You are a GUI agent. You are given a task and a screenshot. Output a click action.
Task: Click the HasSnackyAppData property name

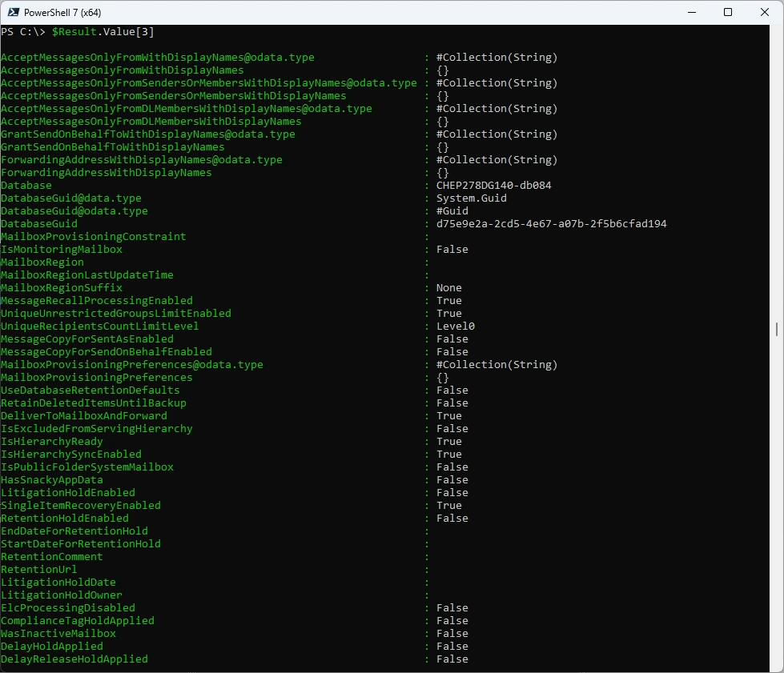[52, 480]
